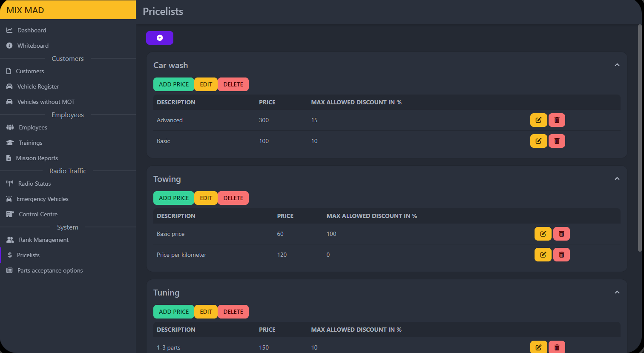Click trash icon for Basic car wash row
The image size is (644, 353).
[x=557, y=141]
